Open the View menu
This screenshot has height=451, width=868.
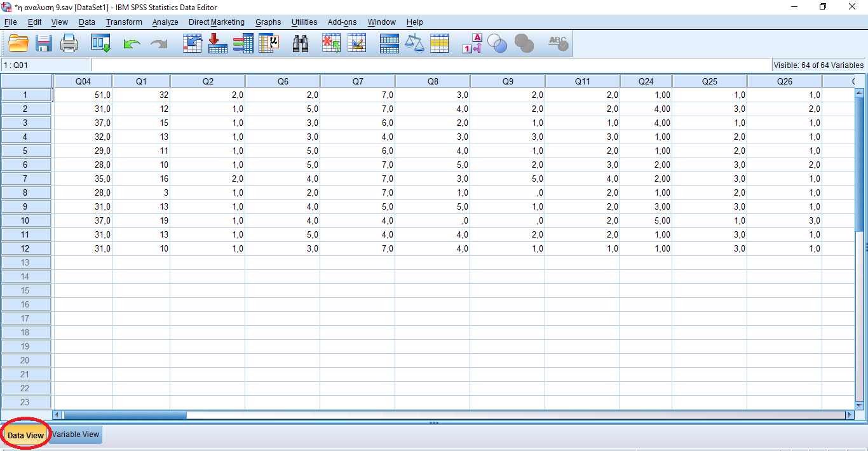click(x=59, y=22)
